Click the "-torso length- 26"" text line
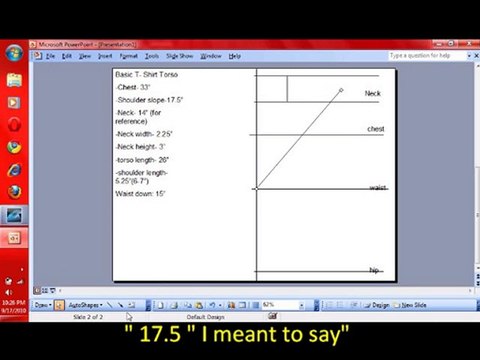Viewport: 480px width, 360px height. point(142,160)
